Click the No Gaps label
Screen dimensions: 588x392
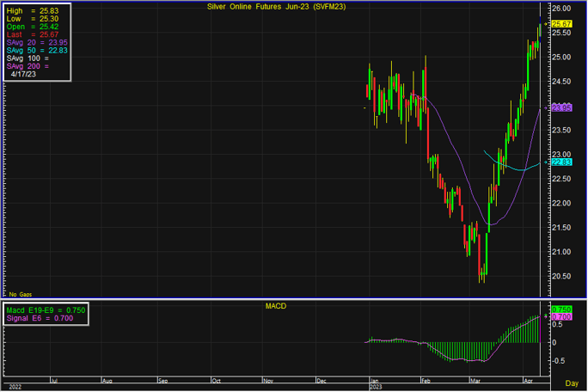(x=20, y=294)
